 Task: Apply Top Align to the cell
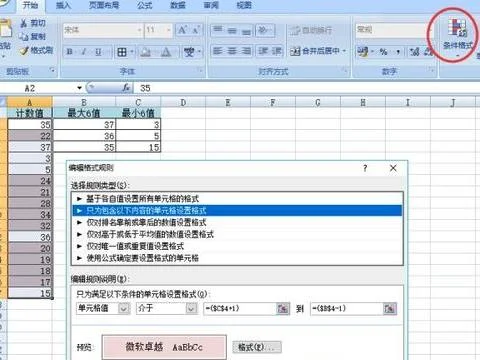[x=218, y=30]
